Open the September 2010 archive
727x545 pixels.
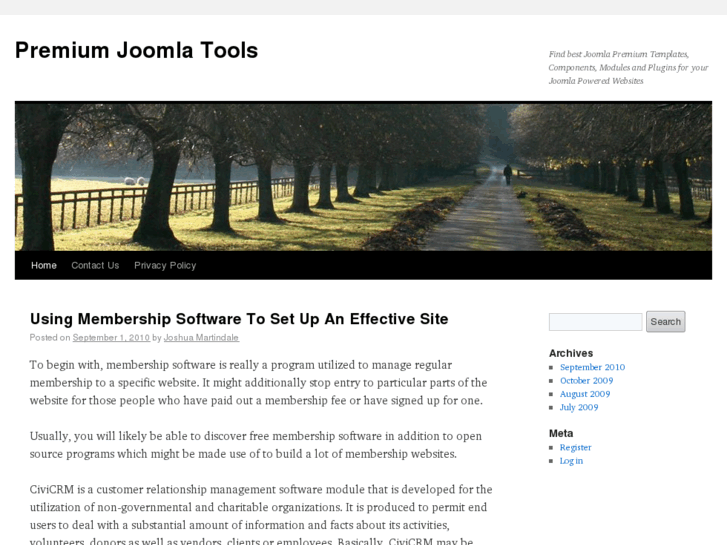[x=592, y=367]
